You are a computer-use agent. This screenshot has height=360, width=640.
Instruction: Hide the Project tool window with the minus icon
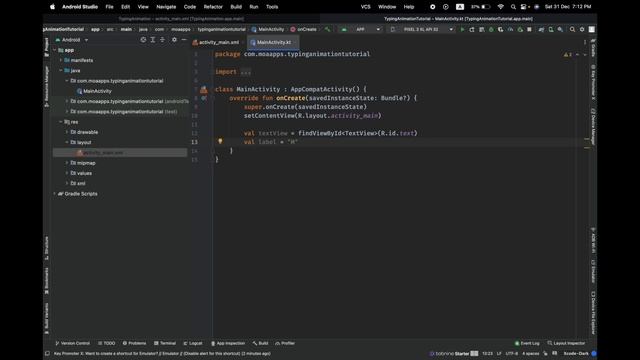tap(184, 40)
